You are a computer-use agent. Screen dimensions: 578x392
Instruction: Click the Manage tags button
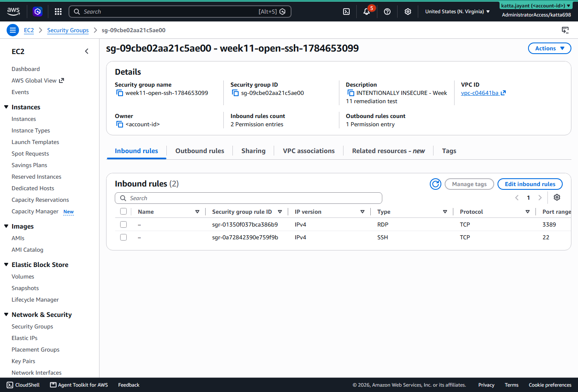point(469,184)
